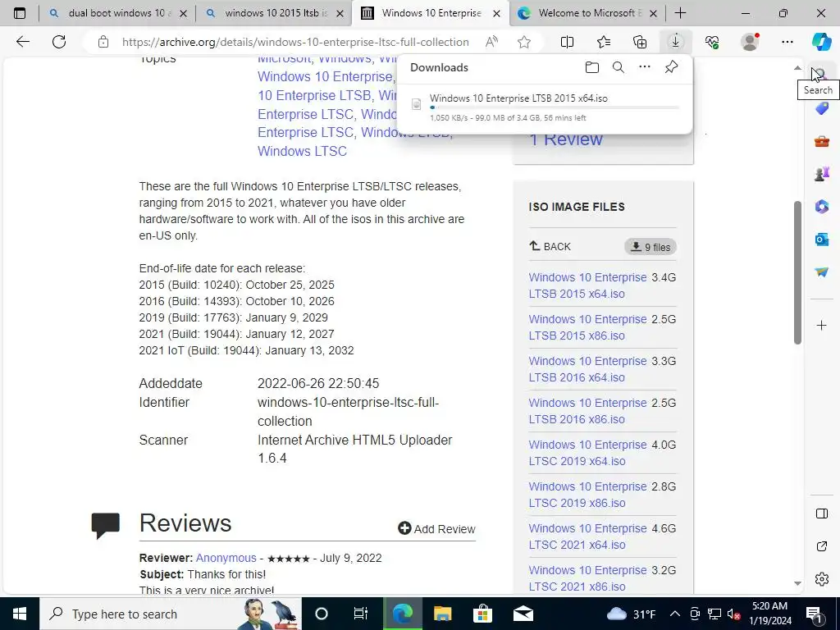The height and width of the screenshot is (630, 840).
Task: Open a new browser tab
Action: [x=680, y=13]
